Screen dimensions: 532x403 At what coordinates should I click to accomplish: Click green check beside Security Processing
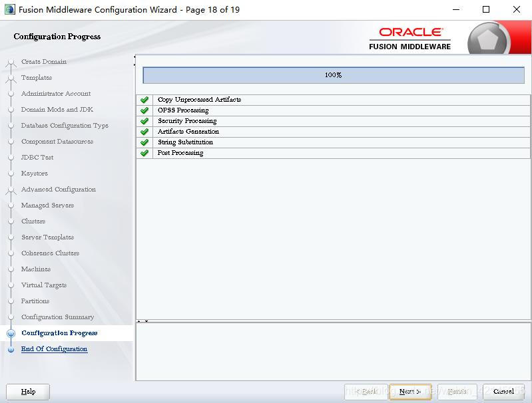(x=144, y=121)
